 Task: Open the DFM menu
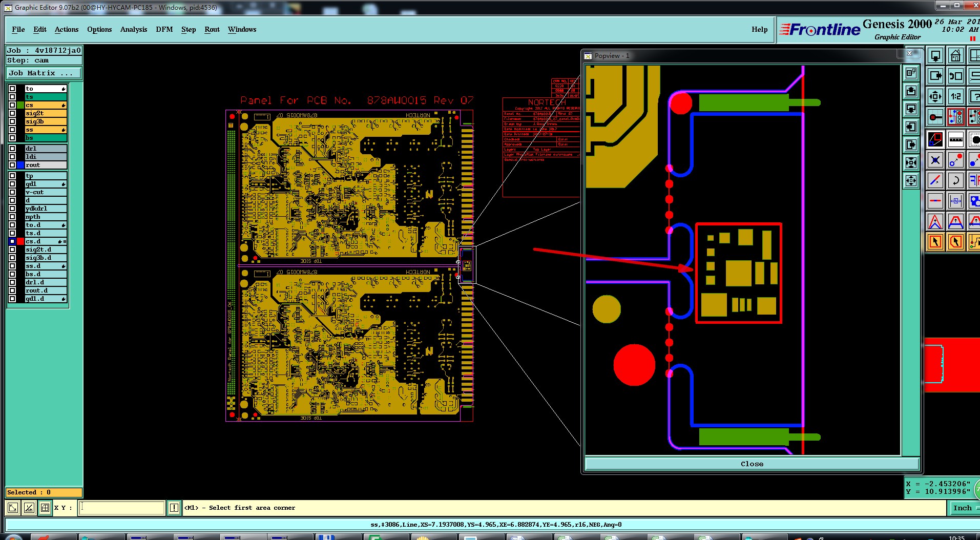pyautogui.click(x=164, y=29)
